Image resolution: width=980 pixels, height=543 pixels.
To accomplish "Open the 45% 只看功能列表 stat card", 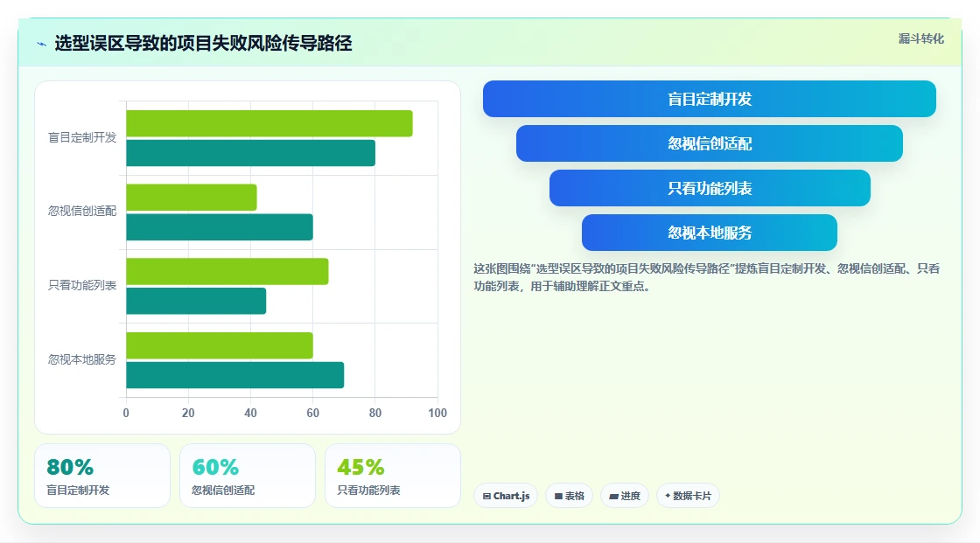I will click(x=393, y=476).
